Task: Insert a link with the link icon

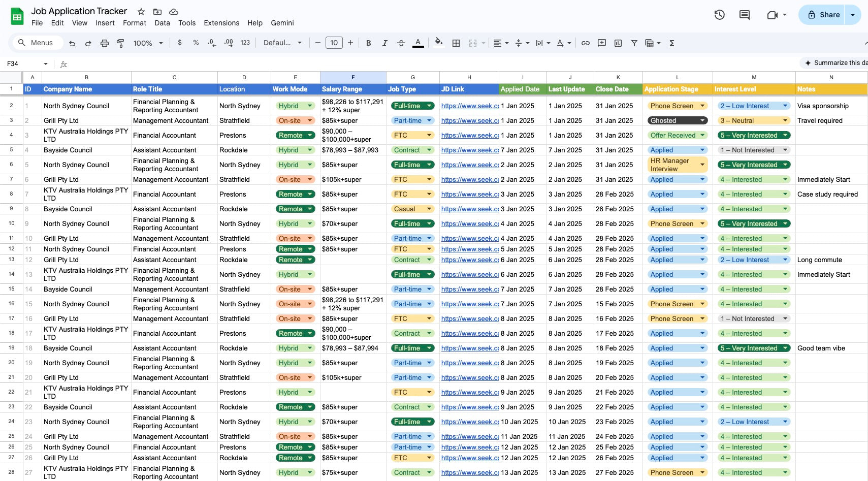Action: point(585,43)
